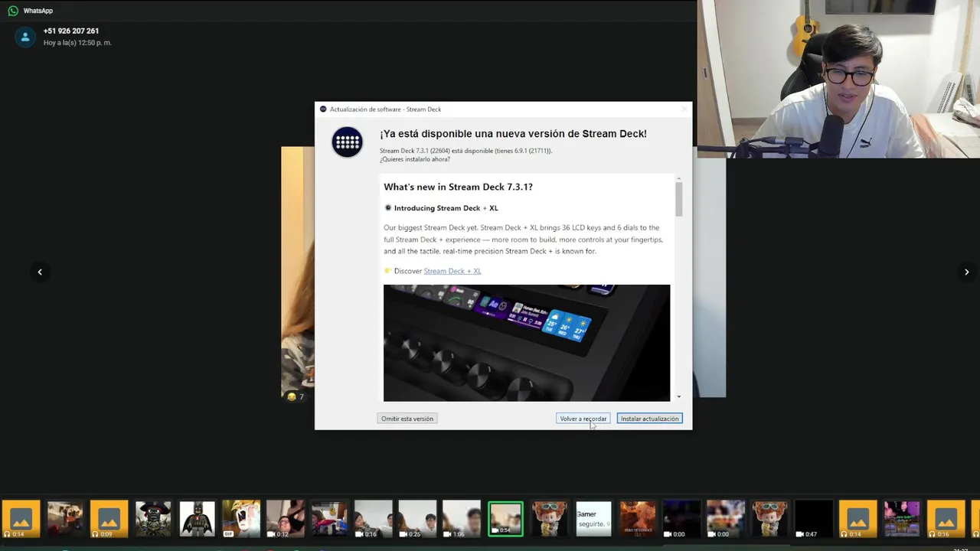The height and width of the screenshot is (551, 980).
Task: Open the 0:25 video thumbnail
Action: 417,519
